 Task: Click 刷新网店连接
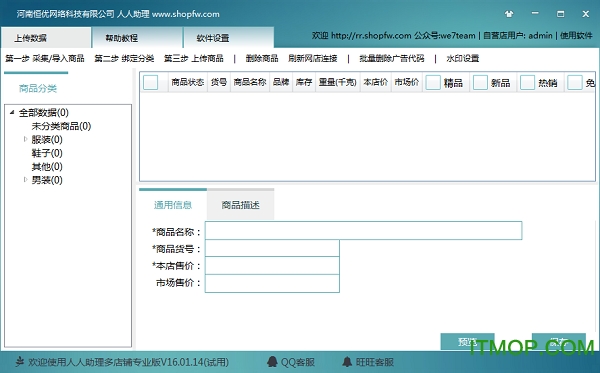[313, 59]
